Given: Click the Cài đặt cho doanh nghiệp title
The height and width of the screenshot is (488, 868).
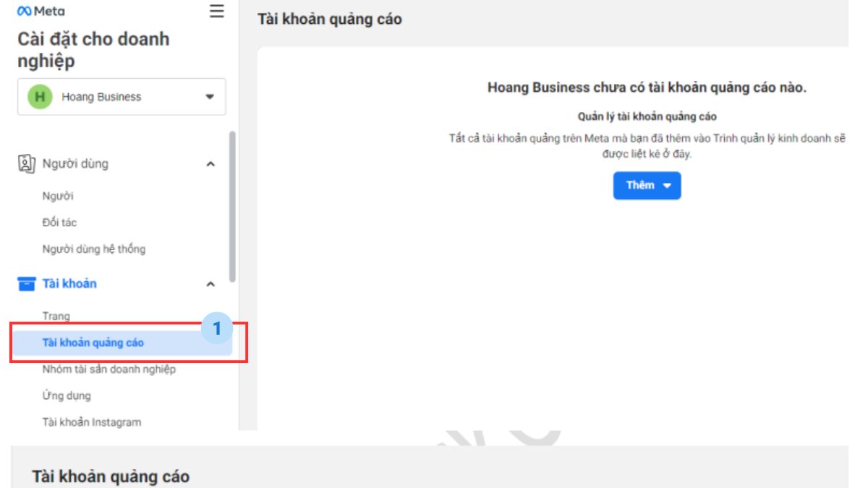Looking at the screenshot, I should click(93, 50).
